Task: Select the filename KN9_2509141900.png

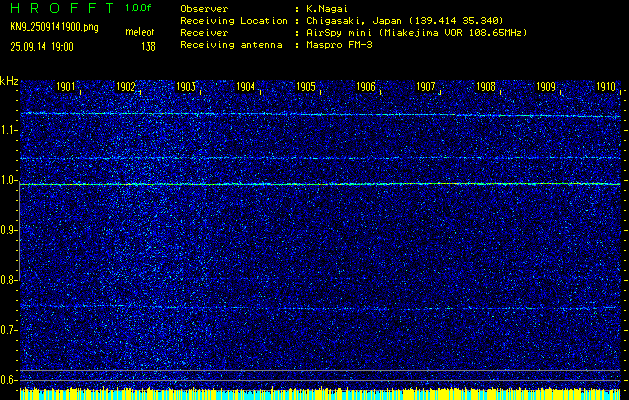Action: click(x=54, y=27)
